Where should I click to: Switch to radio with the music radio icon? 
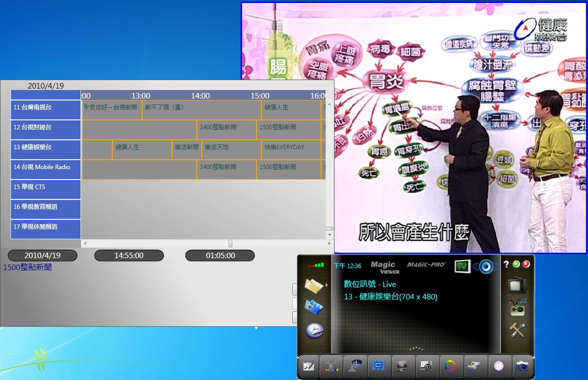point(517,307)
